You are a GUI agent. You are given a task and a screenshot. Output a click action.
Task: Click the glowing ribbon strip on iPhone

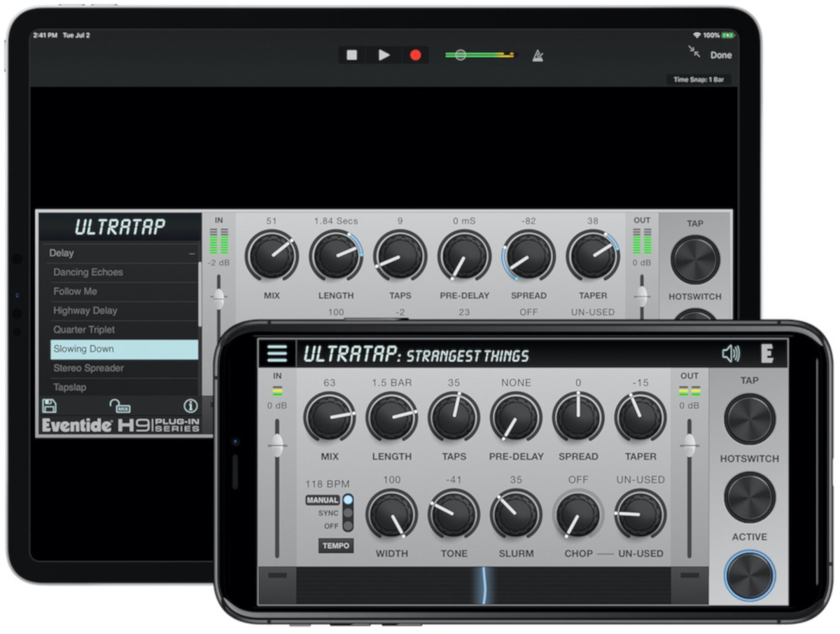click(x=484, y=585)
